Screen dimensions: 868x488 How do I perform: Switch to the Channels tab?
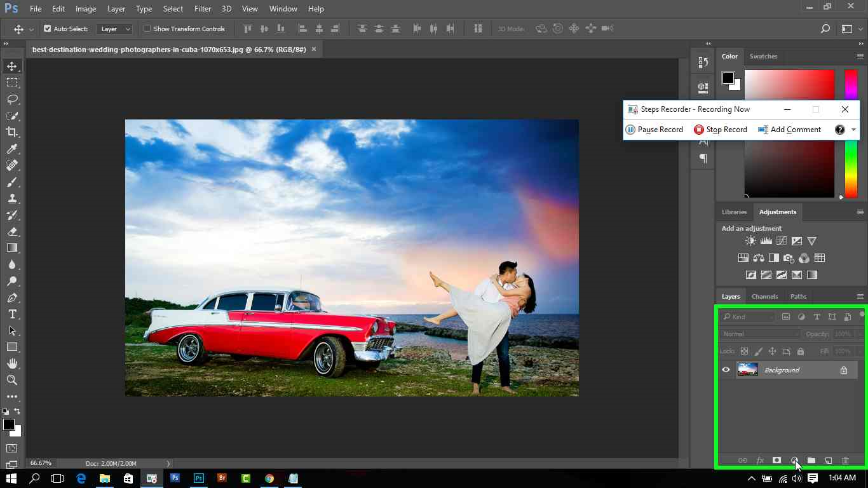pyautogui.click(x=764, y=296)
